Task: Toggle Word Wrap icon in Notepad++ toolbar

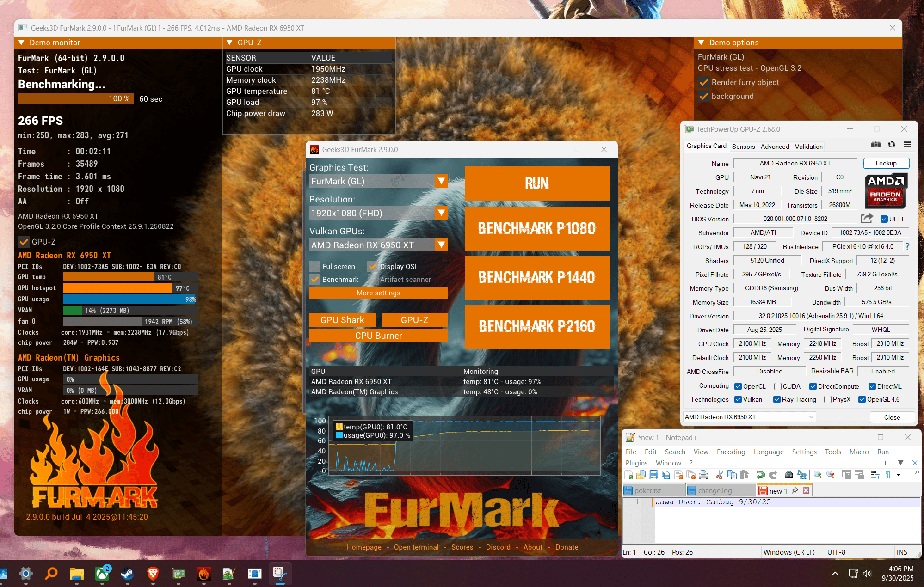Action: coord(875,475)
